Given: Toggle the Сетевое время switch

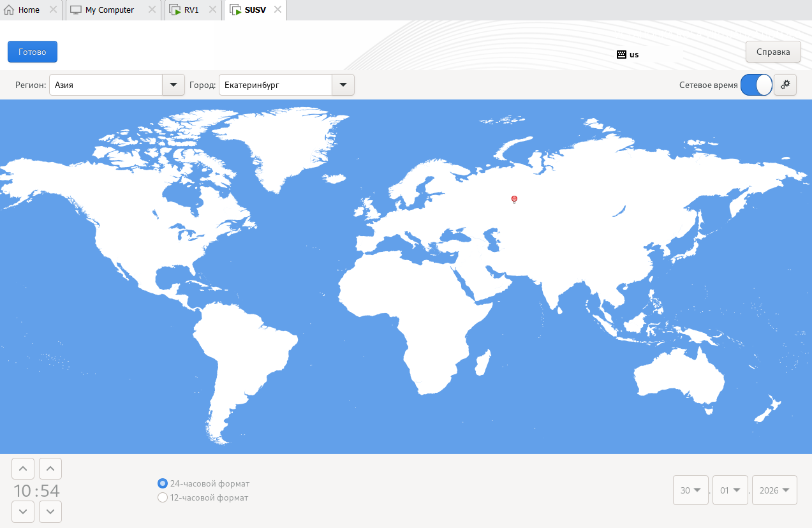Looking at the screenshot, I should pyautogui.click(x=756, y=85).
